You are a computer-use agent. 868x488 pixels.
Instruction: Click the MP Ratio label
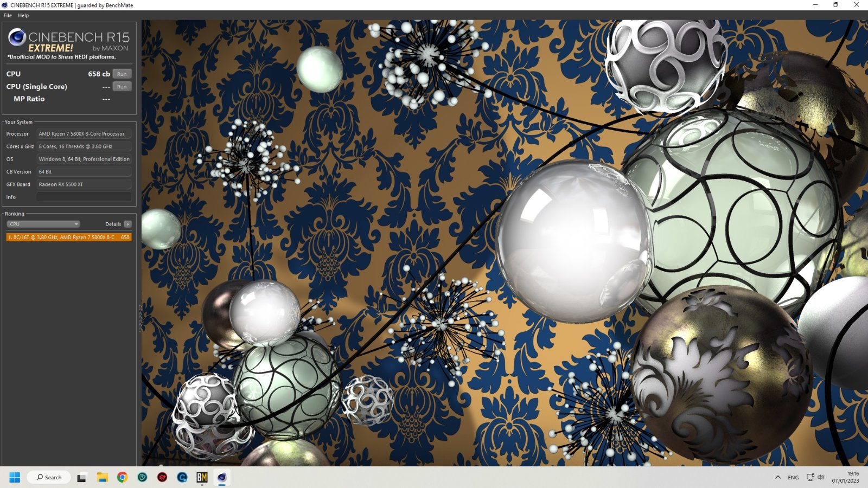tap(29, 99)
